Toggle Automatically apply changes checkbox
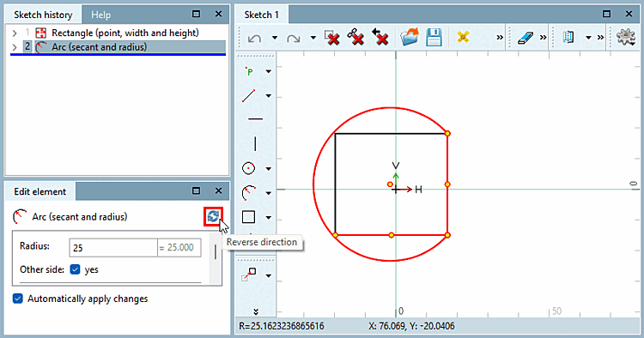The width and height of the screenshot is (644, 338). click(x=18, y=299)
